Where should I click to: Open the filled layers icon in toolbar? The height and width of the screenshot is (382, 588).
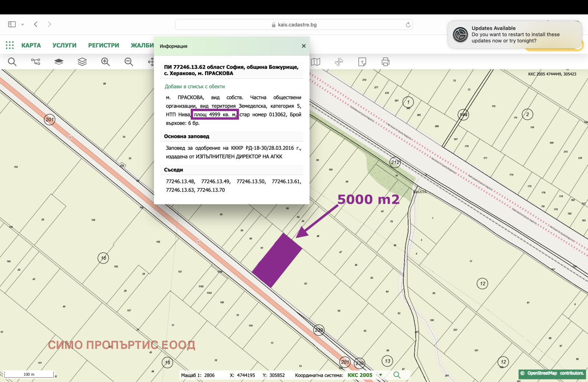click(x=59, y=62)
